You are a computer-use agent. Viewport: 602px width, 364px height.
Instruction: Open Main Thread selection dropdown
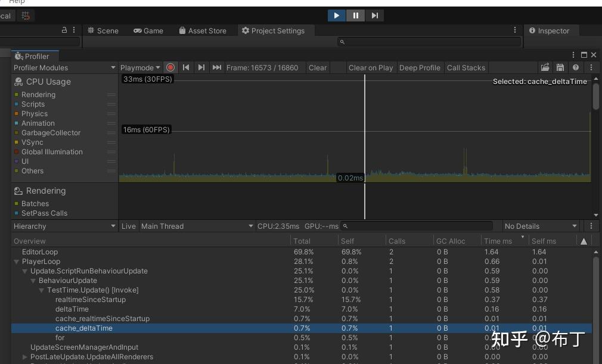pos(197,226)
